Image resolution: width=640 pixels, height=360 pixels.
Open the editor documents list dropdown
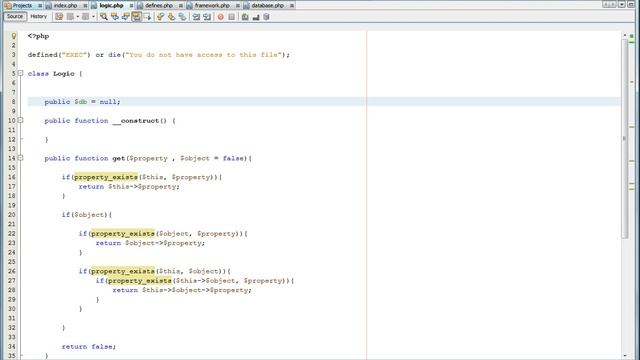click(x=622, y=4)
